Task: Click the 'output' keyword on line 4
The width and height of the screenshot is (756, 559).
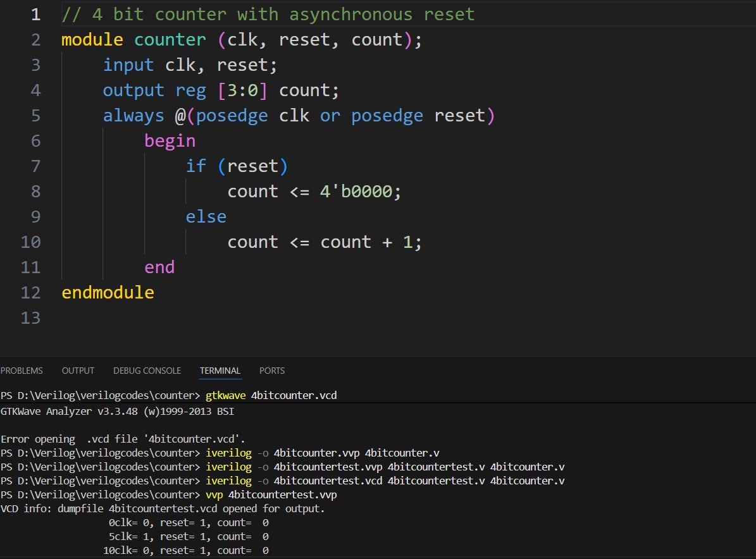Action: (133, 90)
